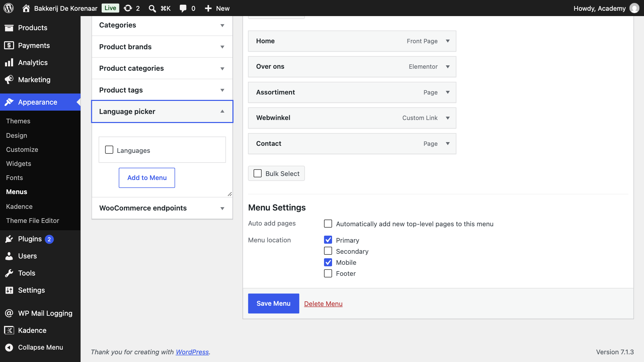
Task: Expand the Product tags panel
Action: click(162, 90)
